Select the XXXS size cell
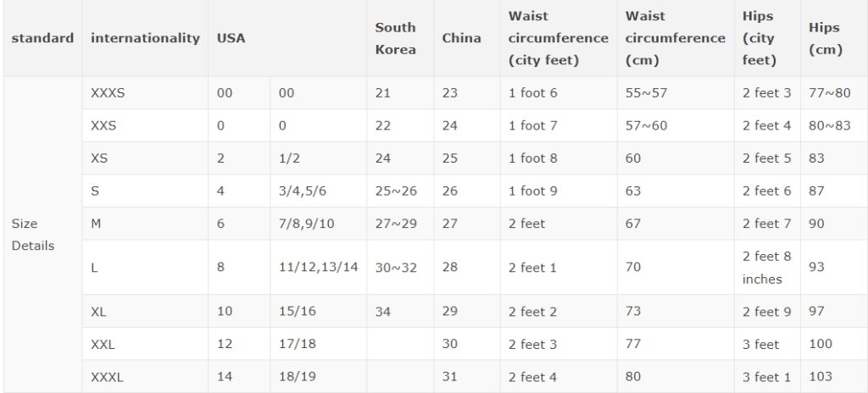Screen dimensions: 868x393 click(145, 93)
